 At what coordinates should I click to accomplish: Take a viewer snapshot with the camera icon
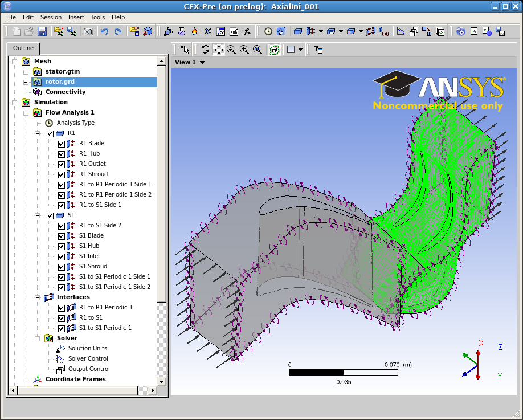(88, 31)
